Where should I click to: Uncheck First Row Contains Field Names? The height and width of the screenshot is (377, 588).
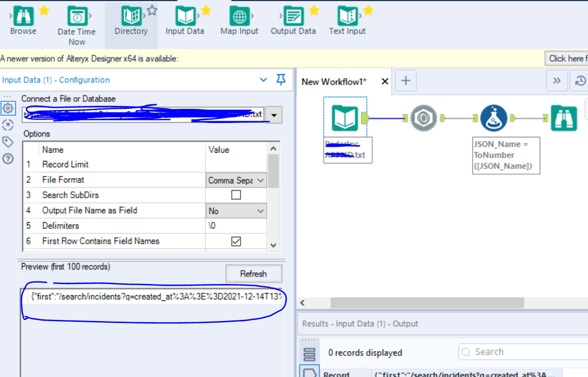click(x=236, y=241)
